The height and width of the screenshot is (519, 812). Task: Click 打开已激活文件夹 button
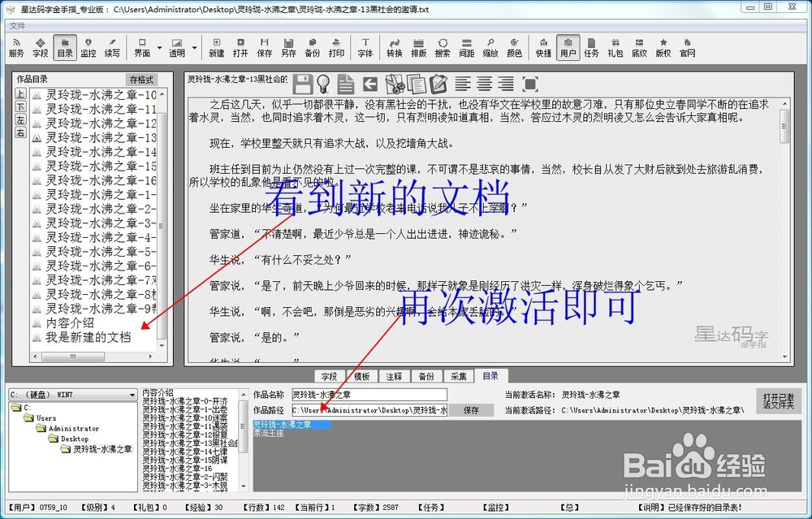[x=779, y=401]
